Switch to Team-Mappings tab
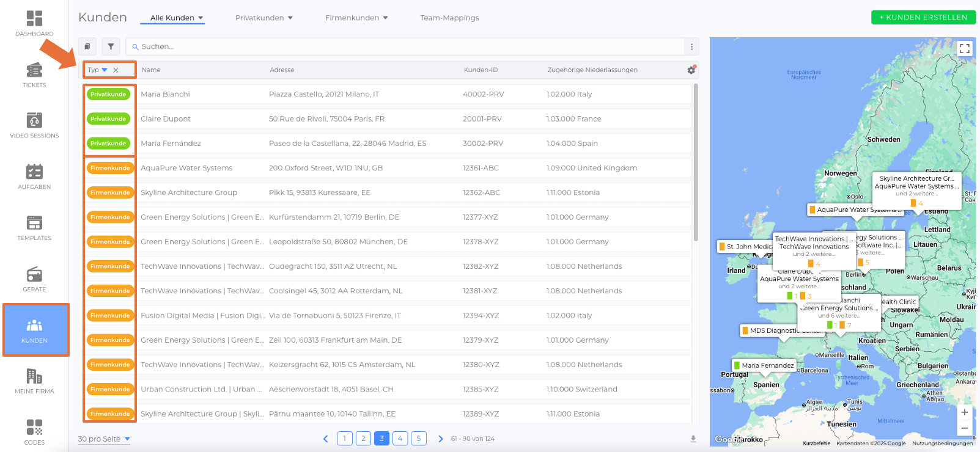 click(x=449, y=18)
